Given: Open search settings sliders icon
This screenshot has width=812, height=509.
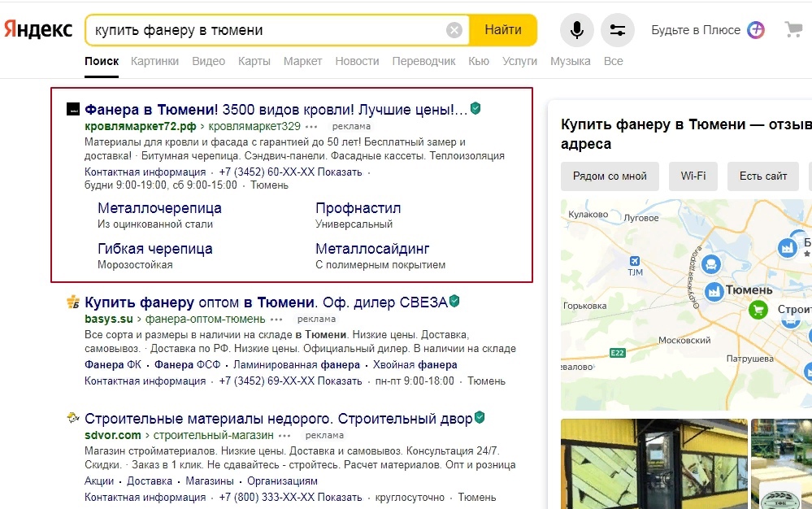Looking at the screenshot, I should coord(617,30).
